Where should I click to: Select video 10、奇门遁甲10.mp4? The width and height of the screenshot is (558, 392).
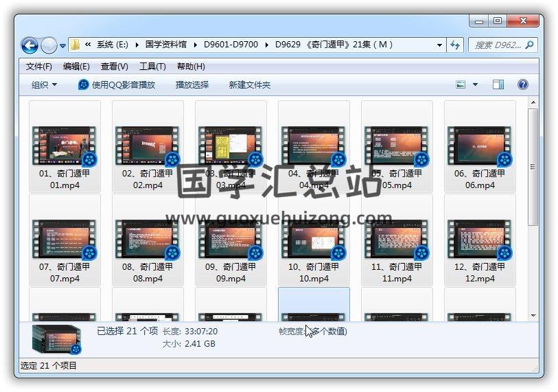(314, 240)
